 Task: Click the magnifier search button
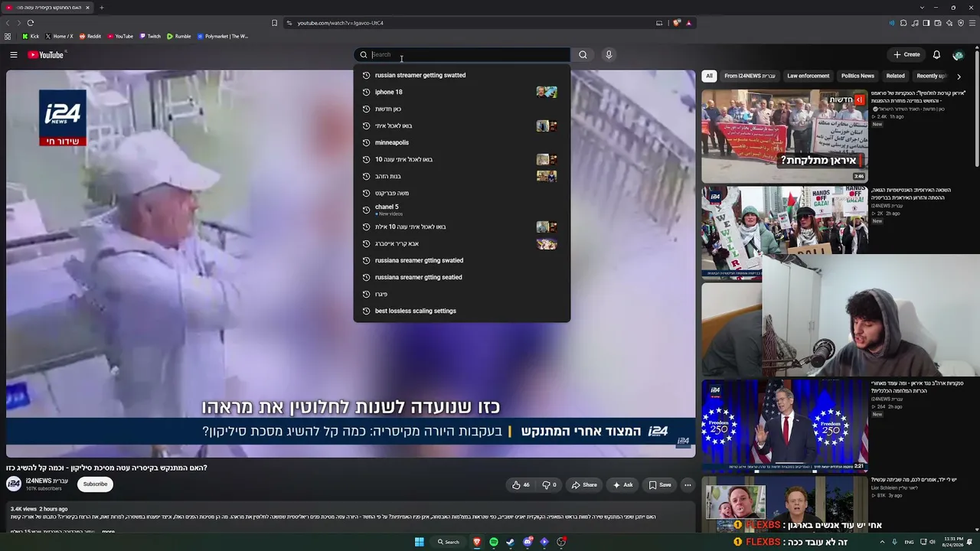[x=583, y=54]
